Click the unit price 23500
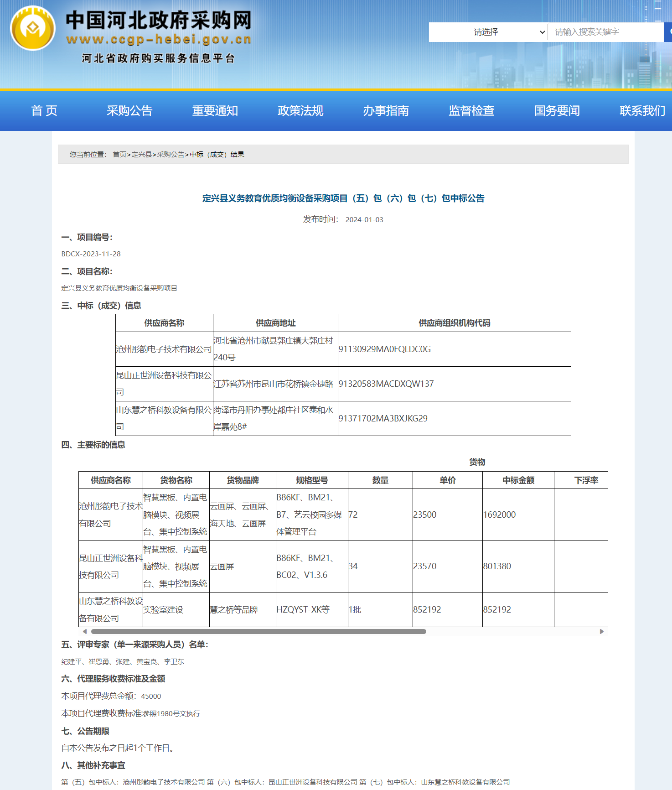 pos(425,515)
